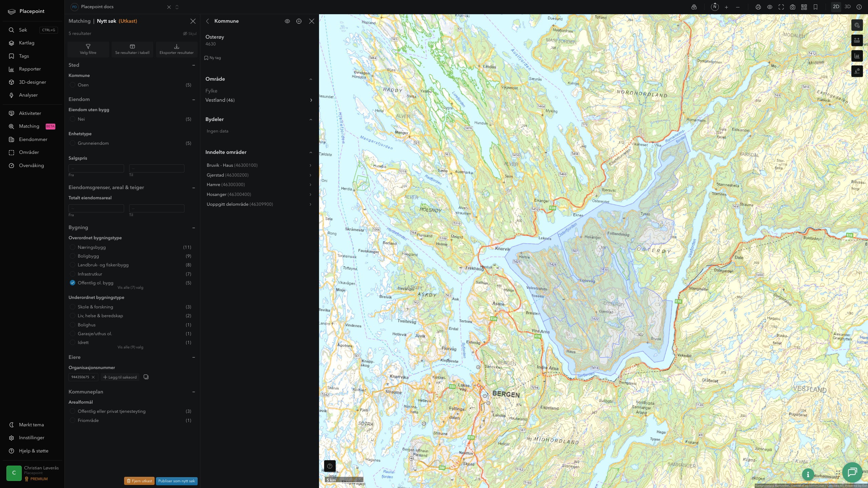This screenshot has height=488, width=868.
Task: Open 3D-designer in the sidebar
Action: coord(33,82)
